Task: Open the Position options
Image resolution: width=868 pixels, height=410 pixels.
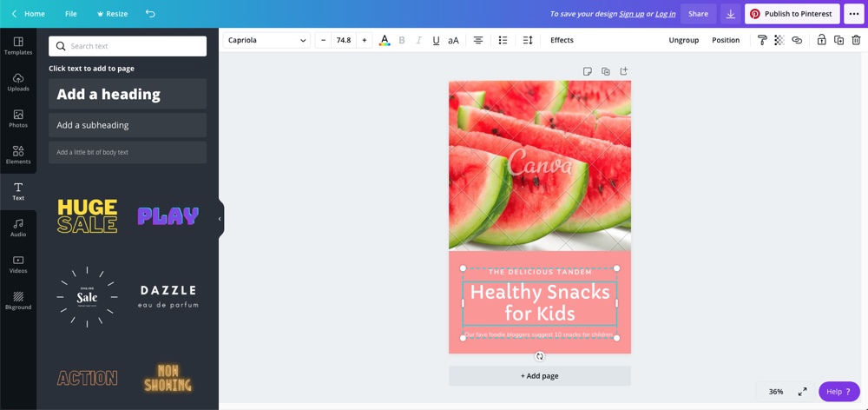Action: tap(726, 40)
